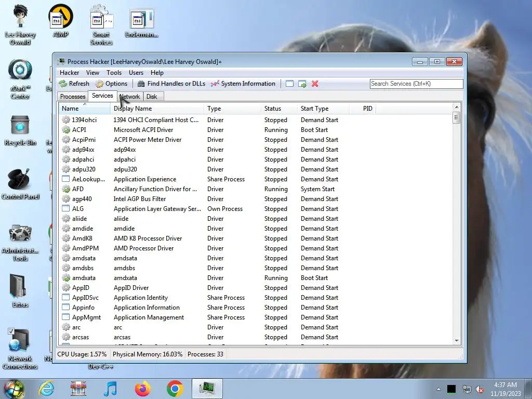Switch to the Disk tab

[152, 97]
